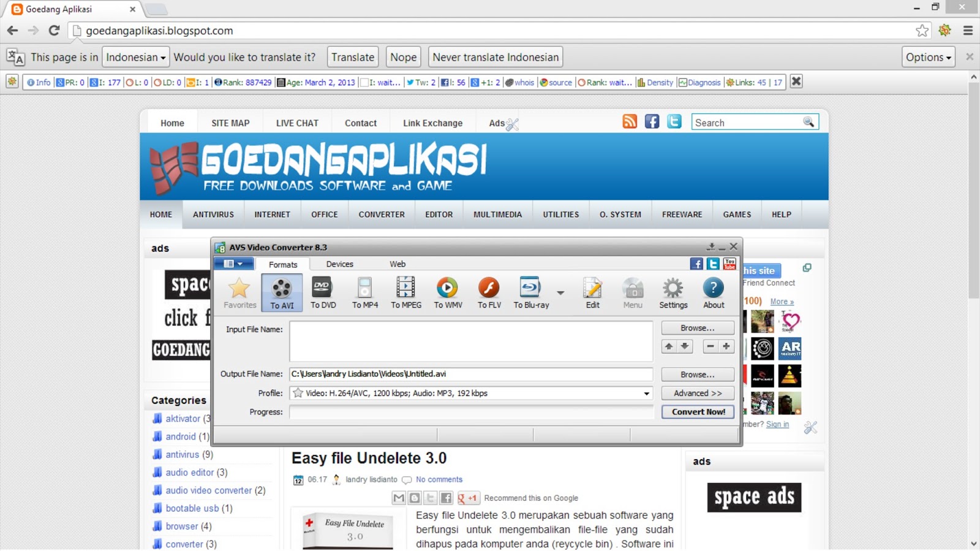Close the SEO toolbar with the X icon
Viewport: 980px width, 551px height.
[796, 82]
